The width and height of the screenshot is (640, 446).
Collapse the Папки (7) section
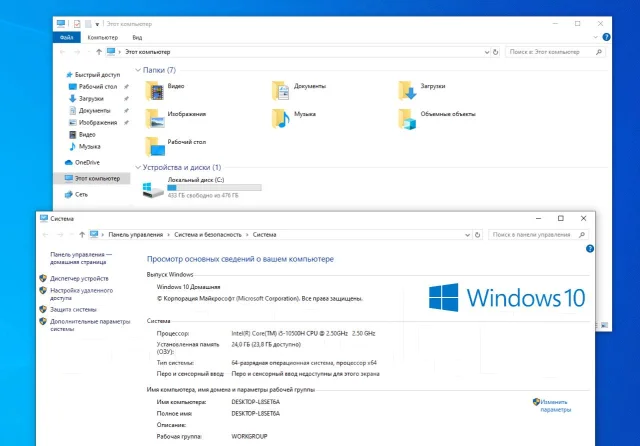coord(138,70)
